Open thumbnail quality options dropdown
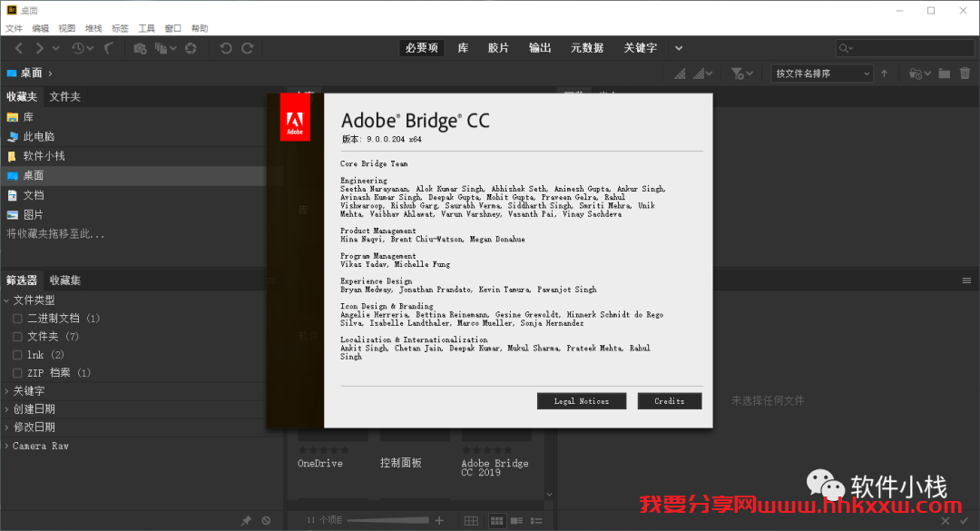Screen dimensions: 980x531 [x=703, y=74]
